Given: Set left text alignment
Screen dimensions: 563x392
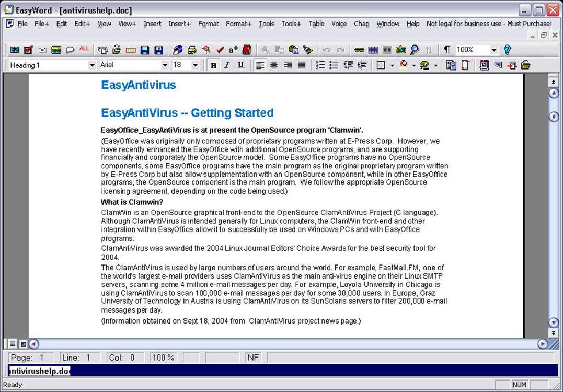Looking at the screenshot, I should (260, 65).
